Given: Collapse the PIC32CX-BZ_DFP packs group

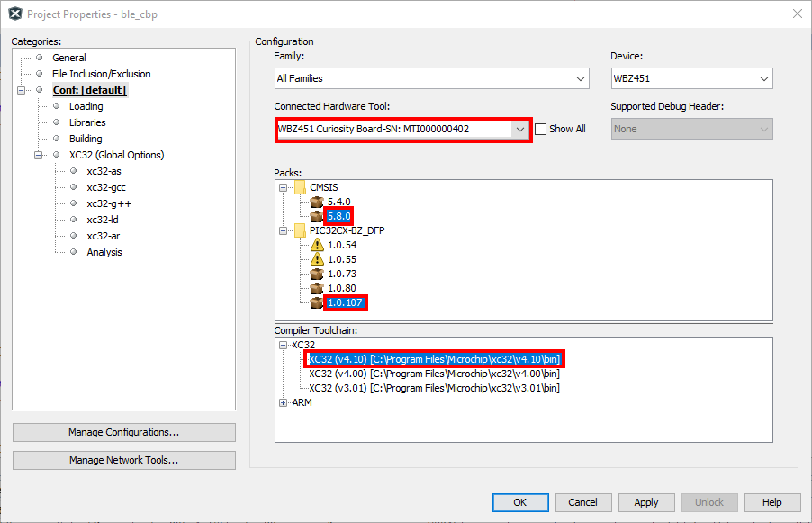Looking at the screenshot, I should pyautogui.click(x=283, y=231).
